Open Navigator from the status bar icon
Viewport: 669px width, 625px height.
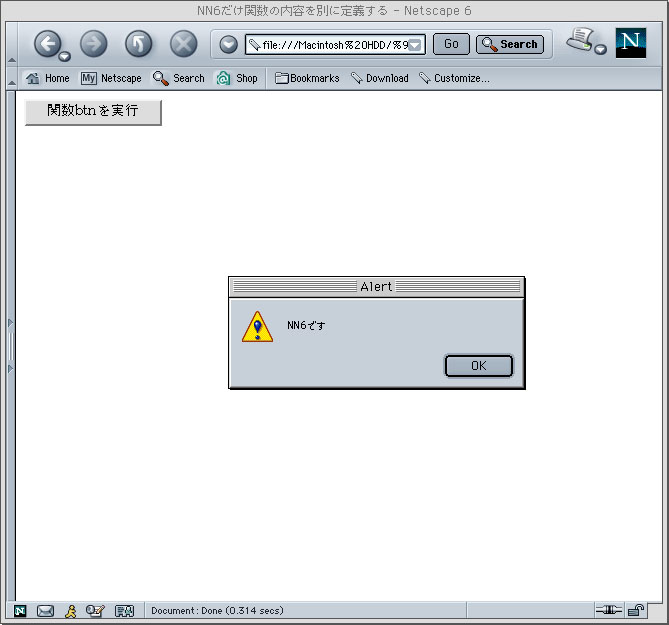click(20, 611)
